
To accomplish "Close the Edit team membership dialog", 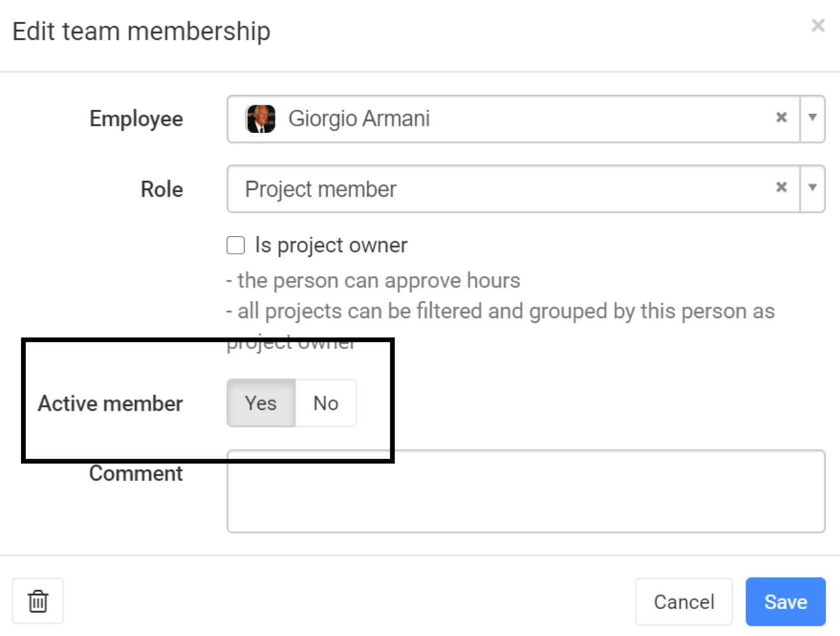I will coord(818,25).
